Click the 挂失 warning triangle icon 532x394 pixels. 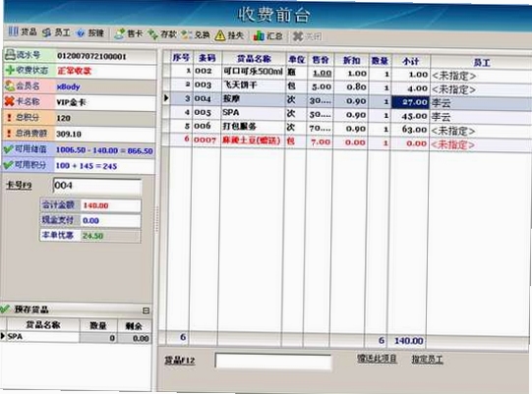point(220,35)
